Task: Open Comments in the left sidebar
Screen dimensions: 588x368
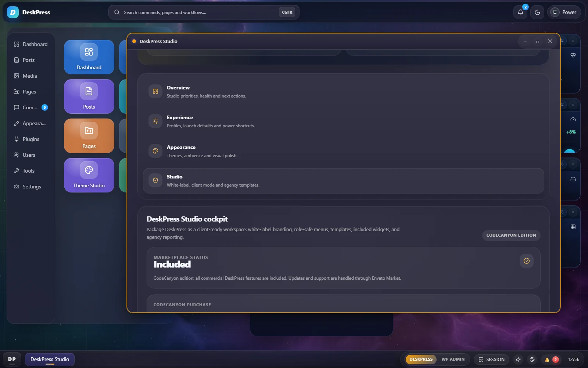Action: [x=31, y=107]
